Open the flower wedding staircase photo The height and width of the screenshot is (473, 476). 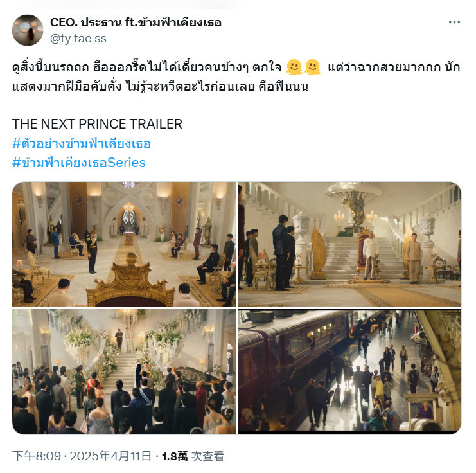coord(124,371)
